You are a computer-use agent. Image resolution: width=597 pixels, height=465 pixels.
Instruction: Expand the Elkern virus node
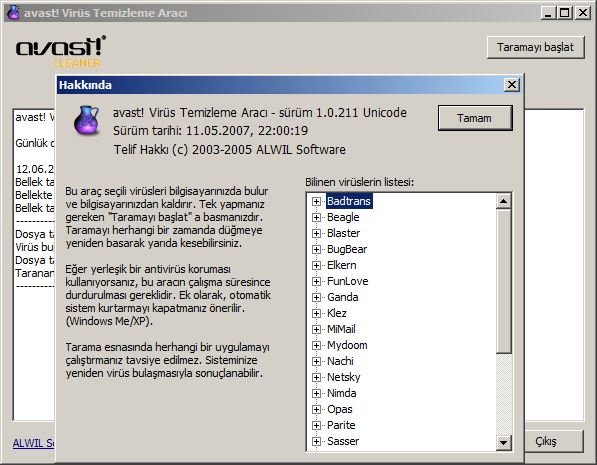point(316,265)
